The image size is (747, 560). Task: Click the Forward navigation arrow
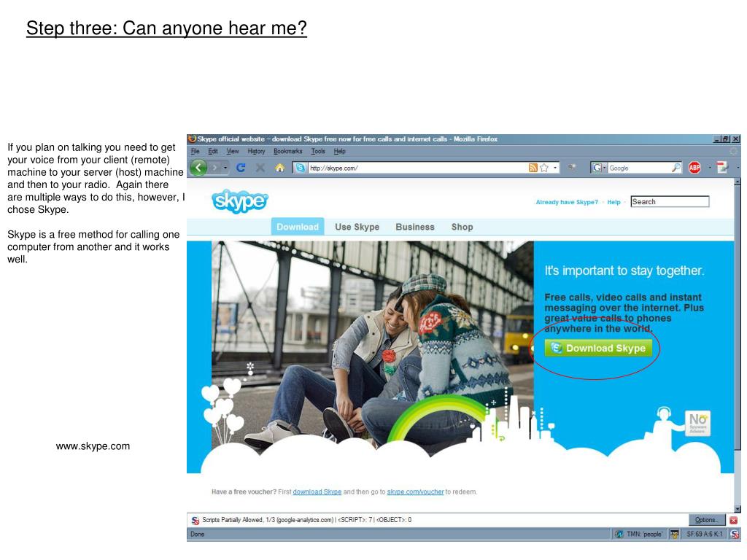(215, 168)
